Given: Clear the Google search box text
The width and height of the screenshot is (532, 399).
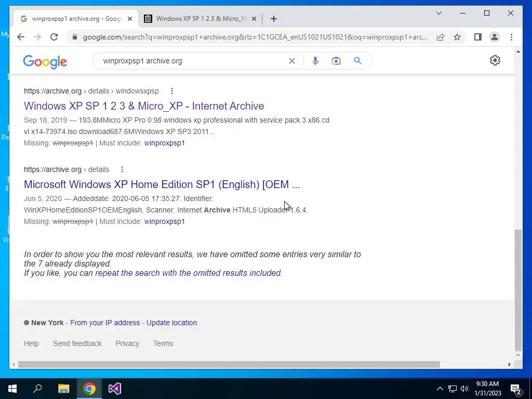Looking at the screenshot, I should pos(292,61).
